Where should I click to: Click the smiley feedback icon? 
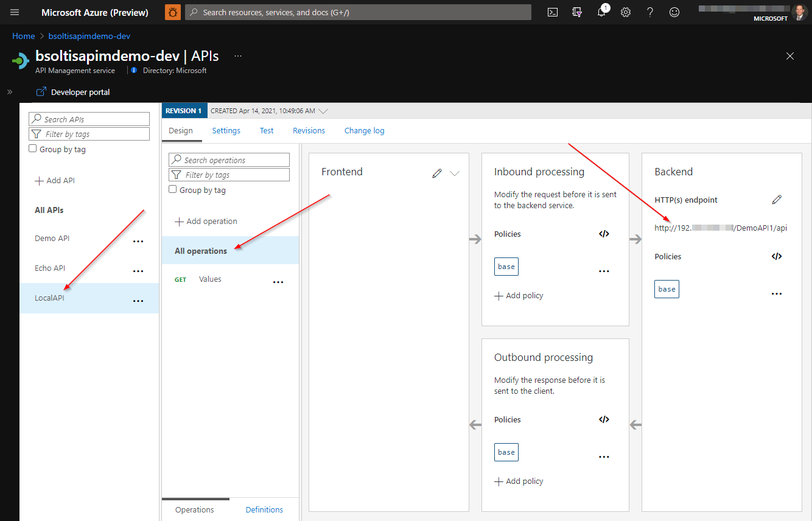click(674, 12)
